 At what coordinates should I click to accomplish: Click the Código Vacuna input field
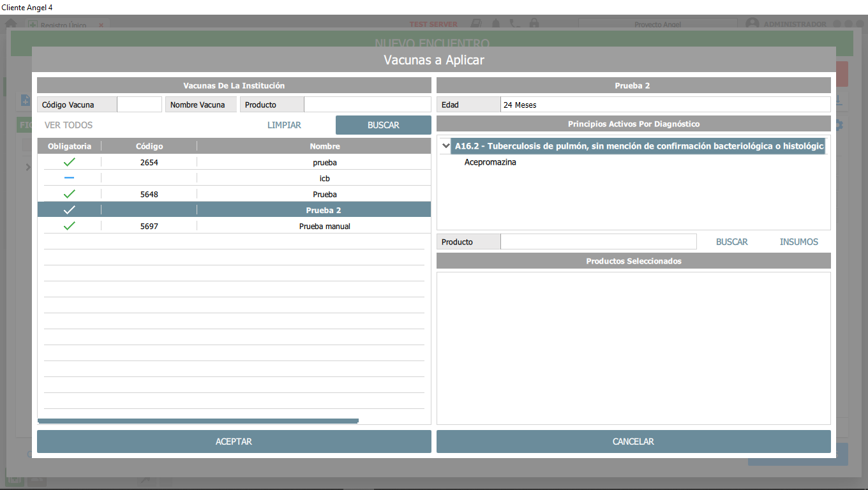(139, 105)
